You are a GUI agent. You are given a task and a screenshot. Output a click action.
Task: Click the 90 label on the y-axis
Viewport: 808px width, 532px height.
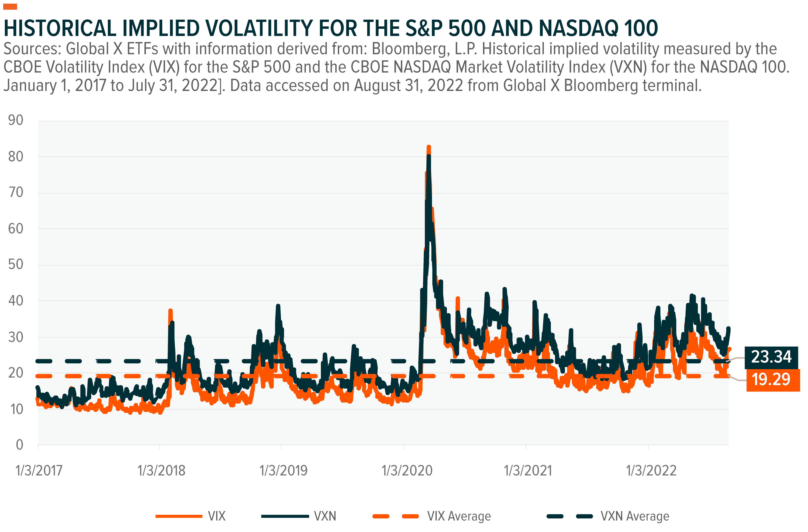pos(16,120)
